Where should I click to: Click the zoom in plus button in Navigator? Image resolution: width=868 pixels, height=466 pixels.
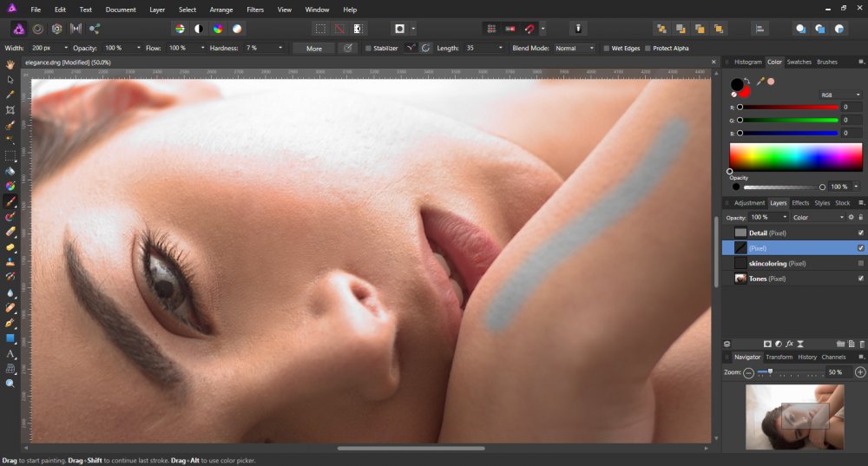pos(859,371)
